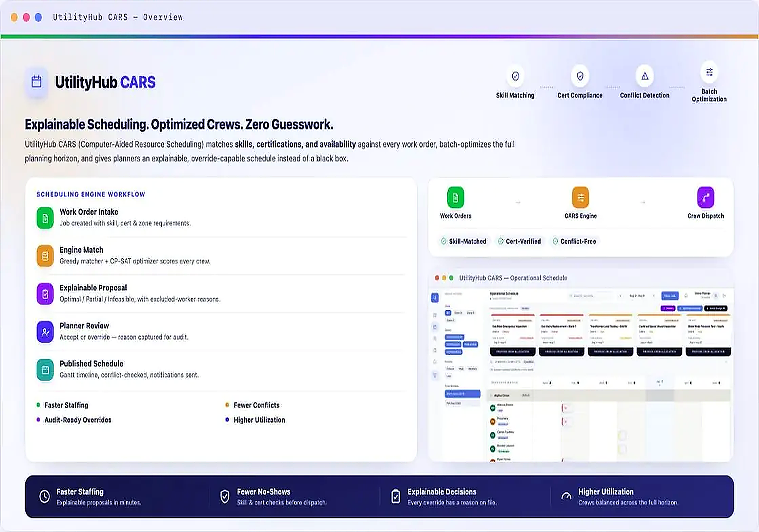
Task: Click the Explainable Decisions clipboard icon
Action: 395,496
